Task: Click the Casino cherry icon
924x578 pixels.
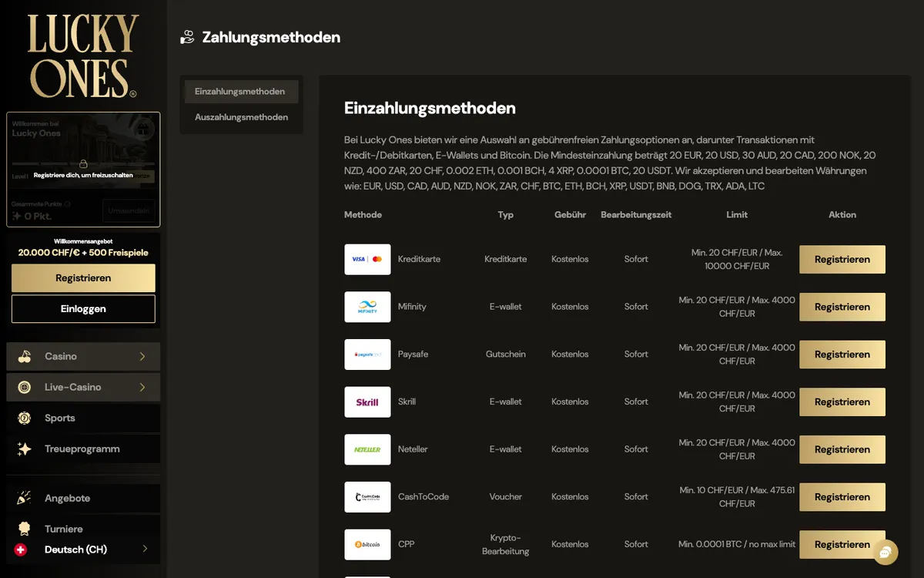Action: click(x=25, y=356)
